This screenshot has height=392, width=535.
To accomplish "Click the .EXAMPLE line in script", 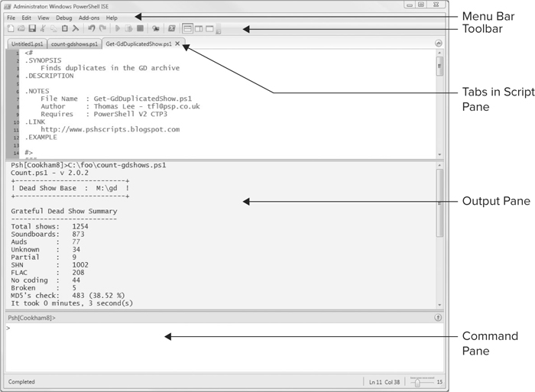I will tap(41, 137).
